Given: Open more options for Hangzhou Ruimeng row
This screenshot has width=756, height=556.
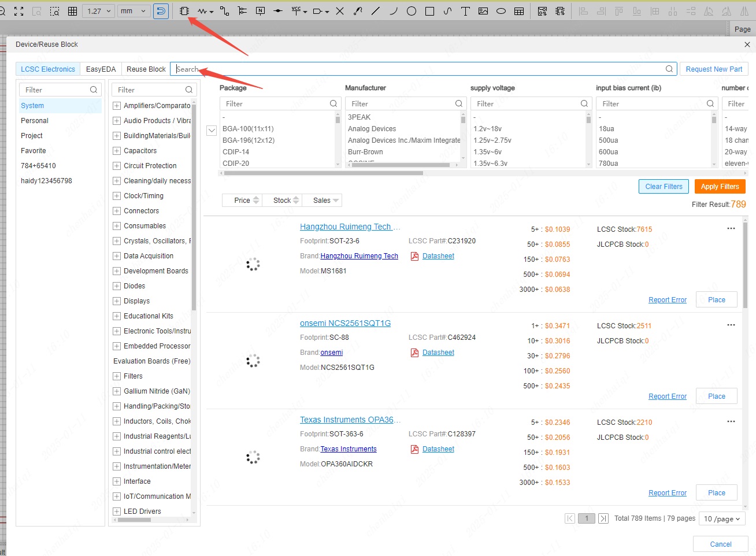Looking at the screenshot, I should click(731, 228).
